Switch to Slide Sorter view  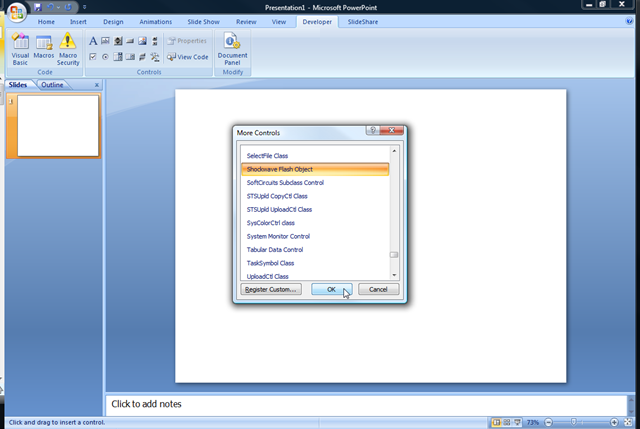pyautogui.click(x=507, y=422)
